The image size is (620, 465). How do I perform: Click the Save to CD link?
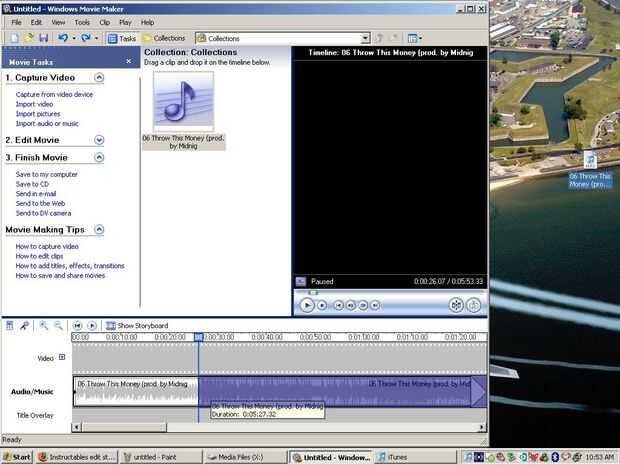pos(32,184)
